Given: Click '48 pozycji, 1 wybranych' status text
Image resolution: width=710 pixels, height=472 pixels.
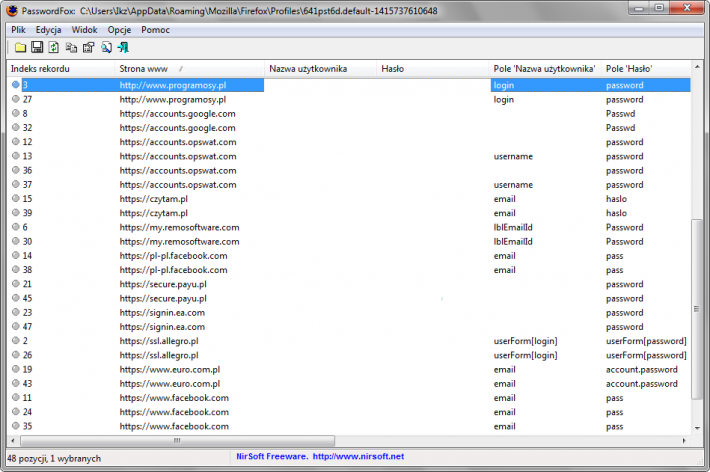Looking at the screenshot, I should (x=54, y=458).
